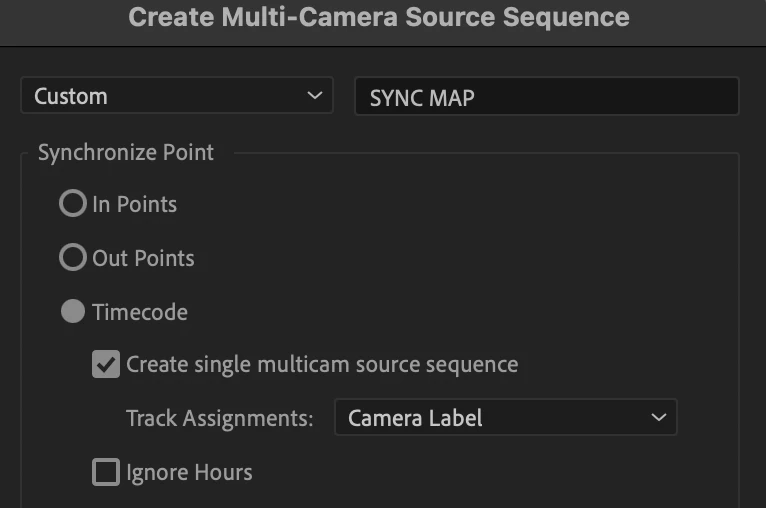The width and height of the screenshot is (766, 508).
Task: Click the "In Points" label text
Action: pyautogui.click(x=134, y=204)
